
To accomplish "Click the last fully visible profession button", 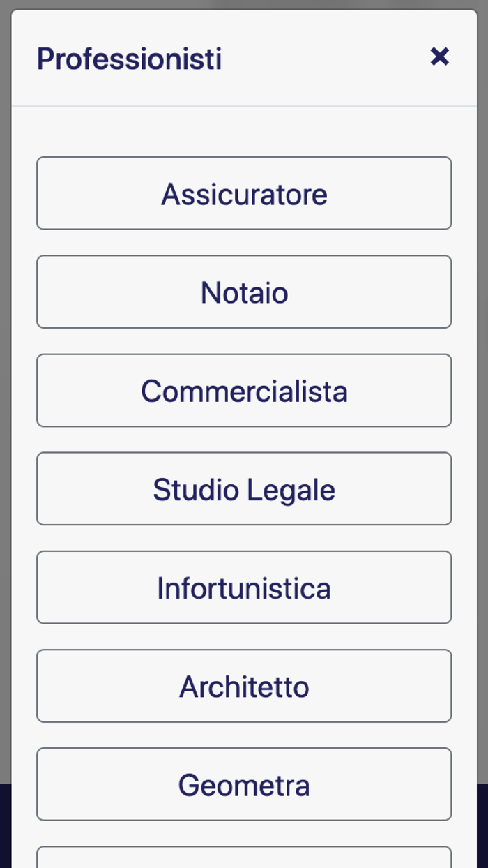I will 243,784.
